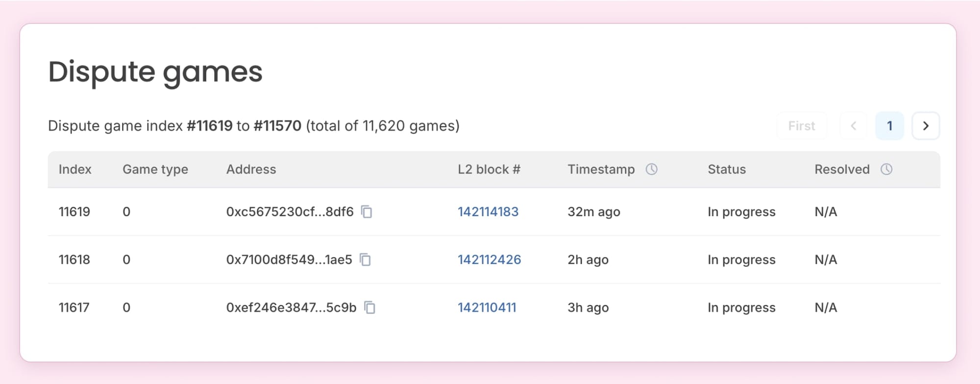980x384 pixels.
Task: Select the Status column header
Action: tap(727, 169)
